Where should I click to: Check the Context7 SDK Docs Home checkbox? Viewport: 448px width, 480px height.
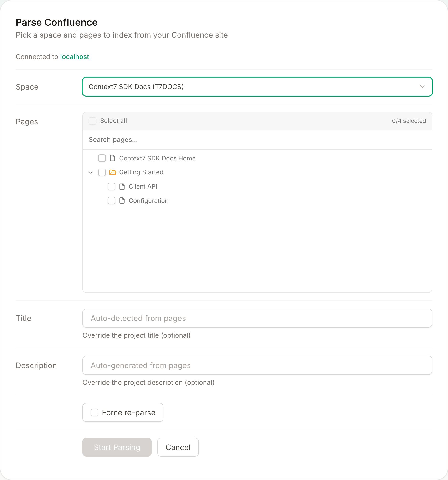pyautogui.click(x=102, y=158)
